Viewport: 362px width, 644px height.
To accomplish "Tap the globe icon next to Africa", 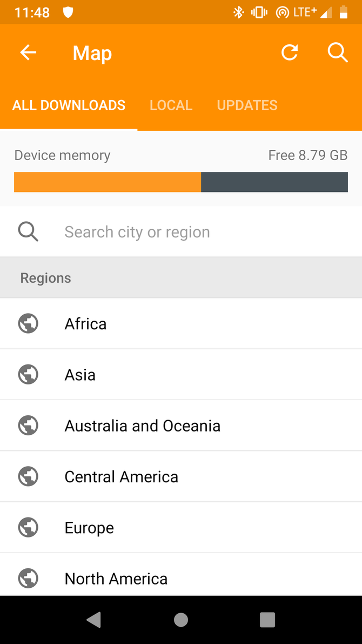I will [x=28, y=323].
